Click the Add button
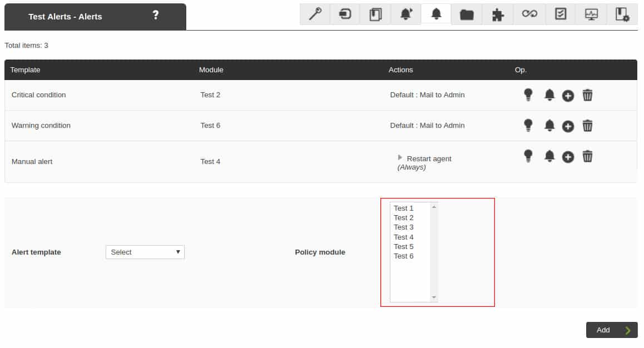The image size is (644, 348). click(612, 330)
